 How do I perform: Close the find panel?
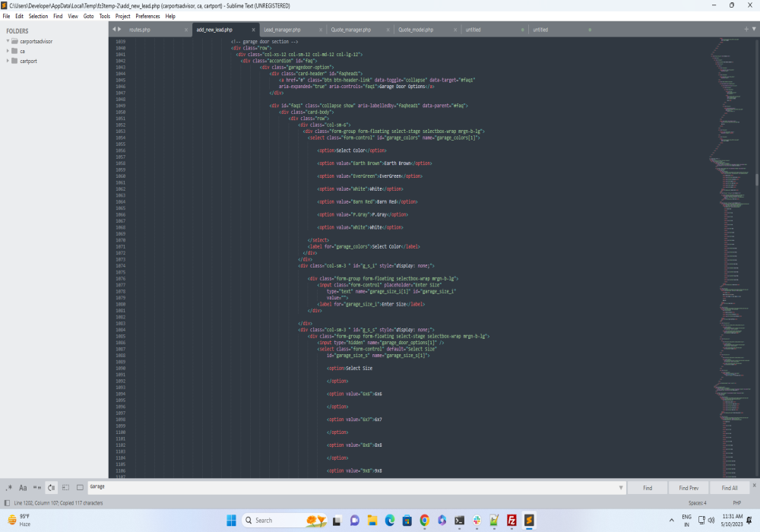(x=754, y=485)
